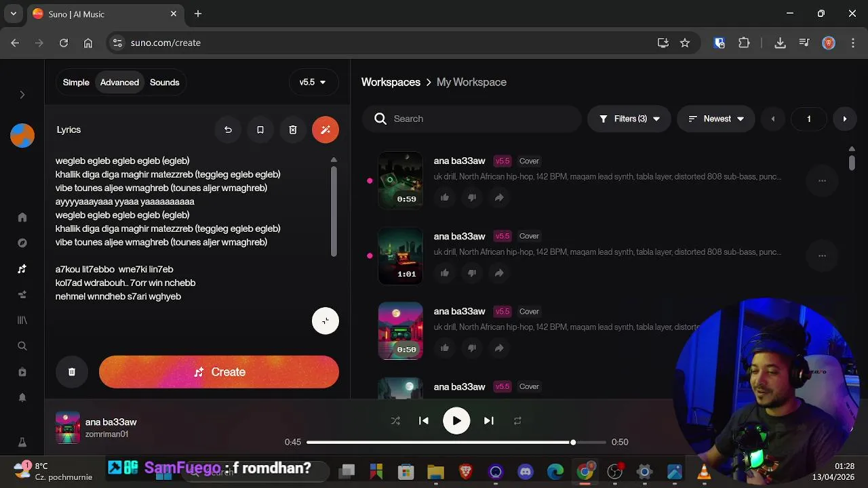Screen dimensions: 868x488
Task: Like the 1:01 ana ba33aw song
Action: [x=445, y=273]
